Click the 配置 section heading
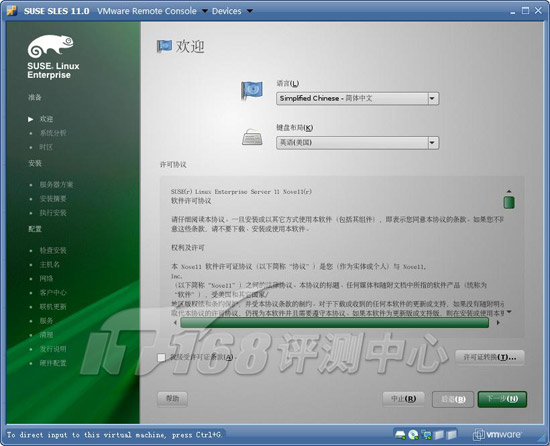Image resolution: width=550 pixels, height=446 pixels. pos(35,229)
